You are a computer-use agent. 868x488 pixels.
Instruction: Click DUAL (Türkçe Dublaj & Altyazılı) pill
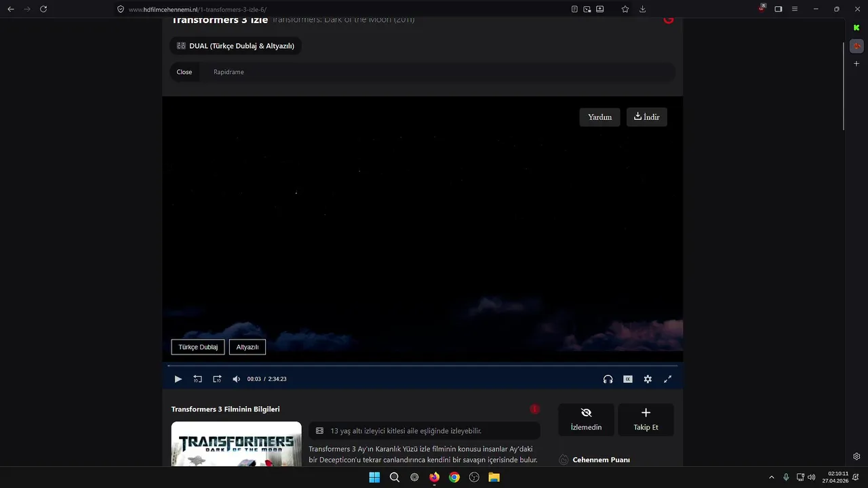(x=235, y=46)
